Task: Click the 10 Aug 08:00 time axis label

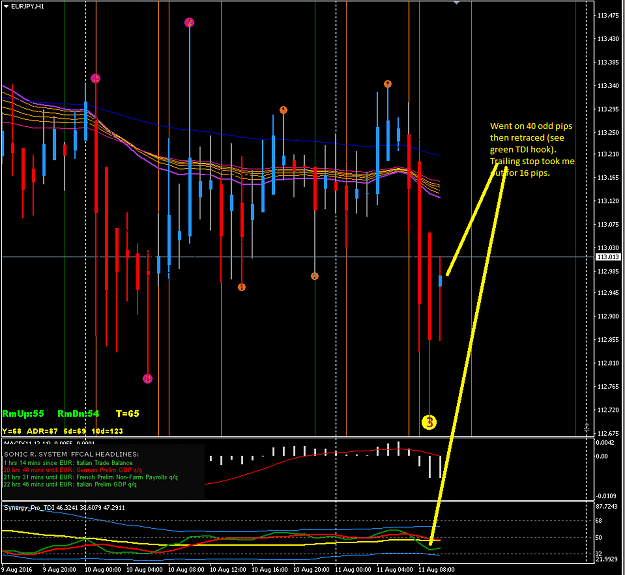Action: pos(186,570)
